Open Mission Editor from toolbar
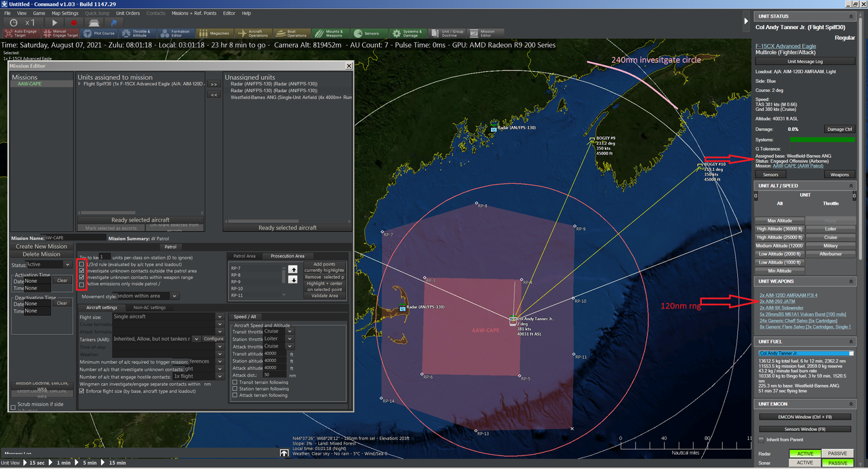 (x=485, y=33)
